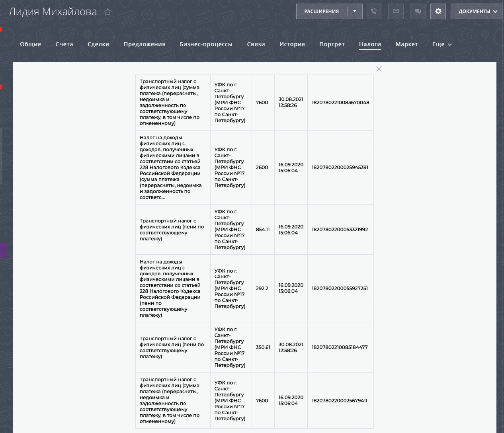504x433 pixels.
Task: Open the Бизнес-процессы tab
Action: [x=206, y=44]
